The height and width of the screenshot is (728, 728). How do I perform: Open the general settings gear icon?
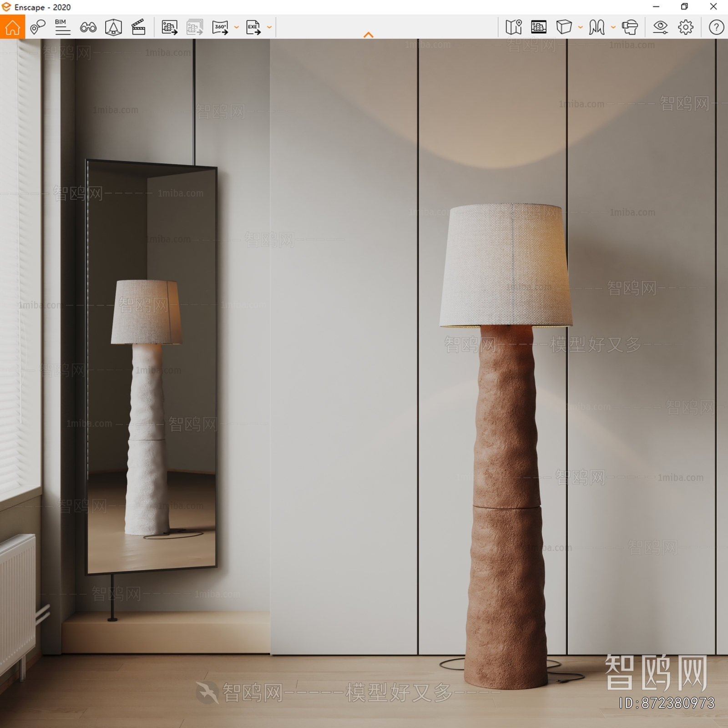(x=686, y=27)
